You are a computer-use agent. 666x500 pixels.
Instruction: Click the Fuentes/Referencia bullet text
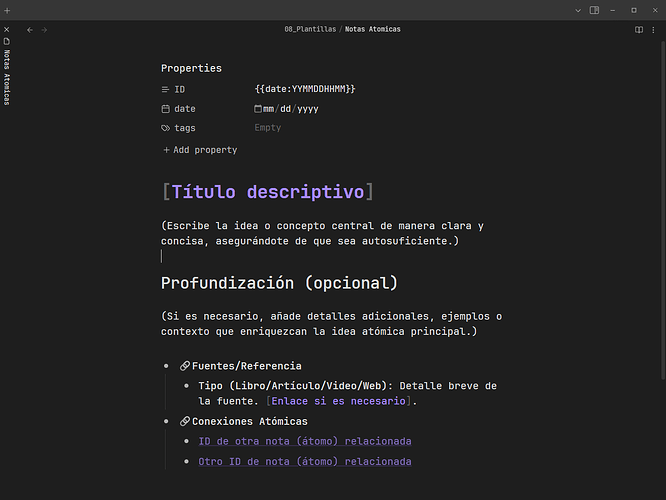click(246, 366)
